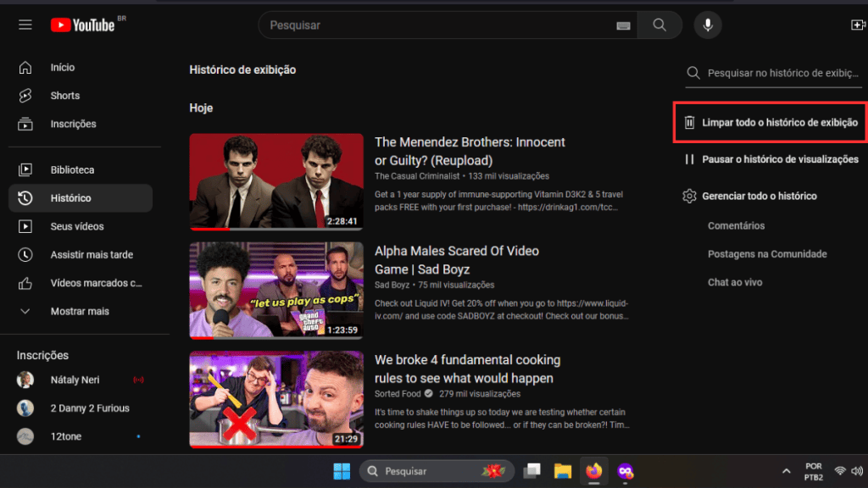Open the on-screen keyboard in the search bar
Screen dimensions: 868x488
623,25
